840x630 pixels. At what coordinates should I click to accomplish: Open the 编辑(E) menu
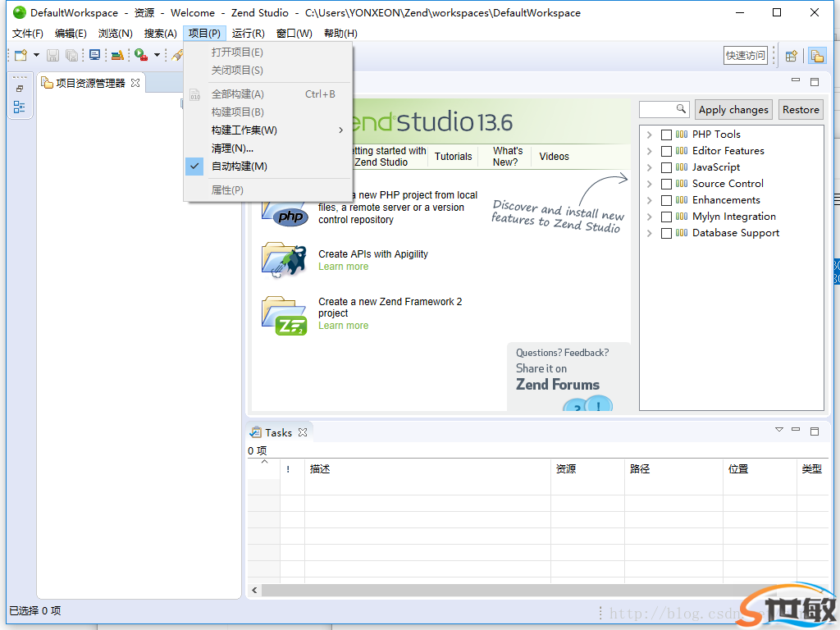click(71, 33)
